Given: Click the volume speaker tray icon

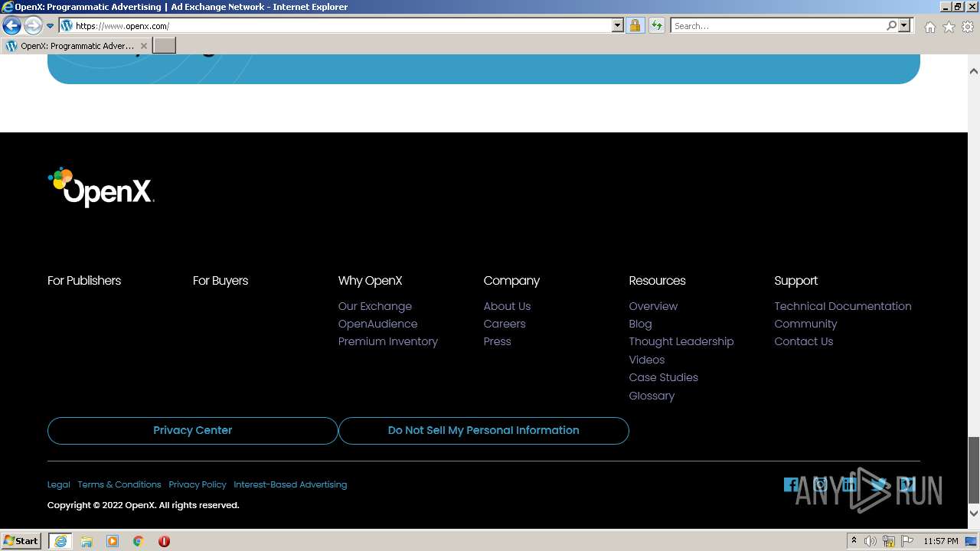Looking at the screenshot, I should (x=871, y=541).
